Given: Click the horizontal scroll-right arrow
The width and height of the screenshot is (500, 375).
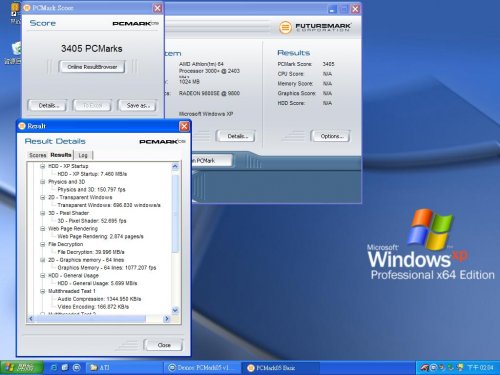Looking at the screenshot, I should pos(167,319).
